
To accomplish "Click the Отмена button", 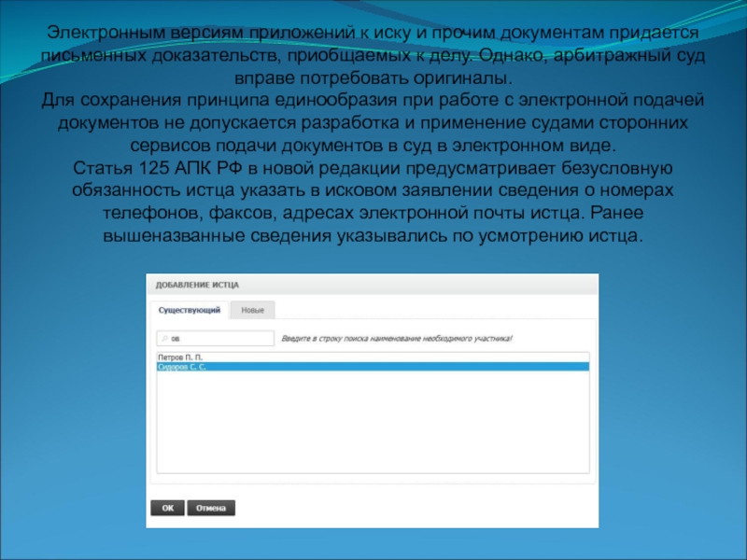I will click(211, 509).
